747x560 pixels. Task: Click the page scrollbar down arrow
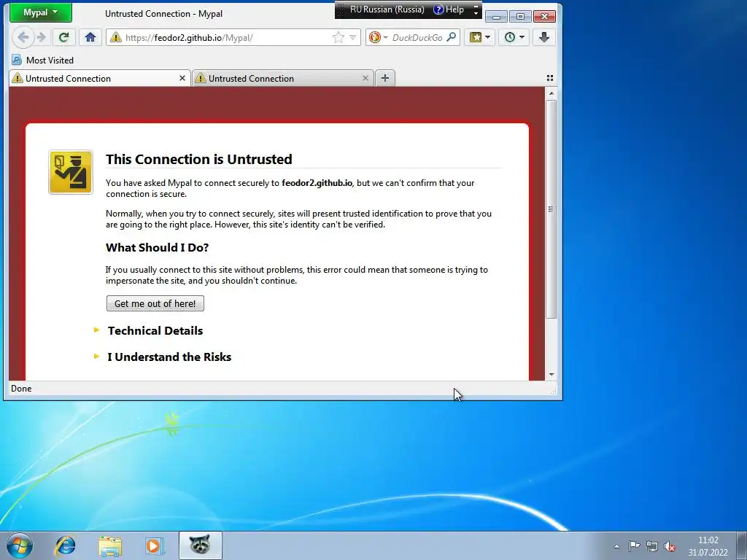tap(551, 375)
